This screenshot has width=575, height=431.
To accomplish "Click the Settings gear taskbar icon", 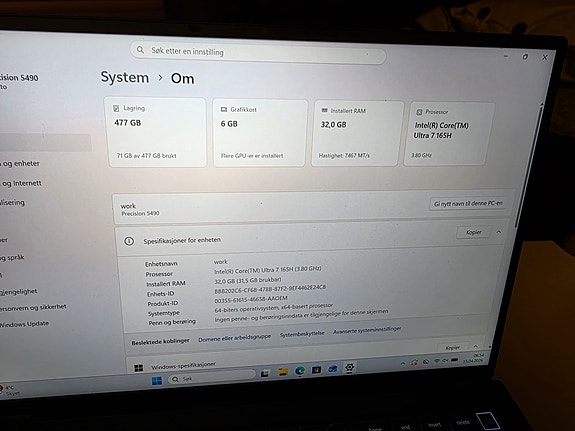I will click(x=349, y=367).
